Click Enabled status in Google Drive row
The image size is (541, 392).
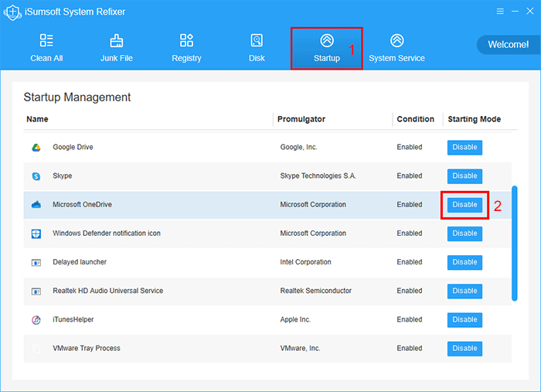click(409, 147)
